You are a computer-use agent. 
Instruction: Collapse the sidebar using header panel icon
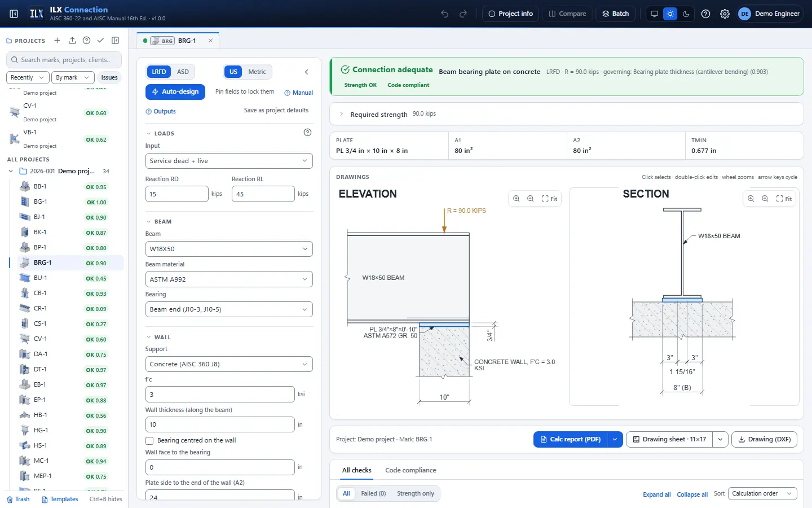(14, 14)
